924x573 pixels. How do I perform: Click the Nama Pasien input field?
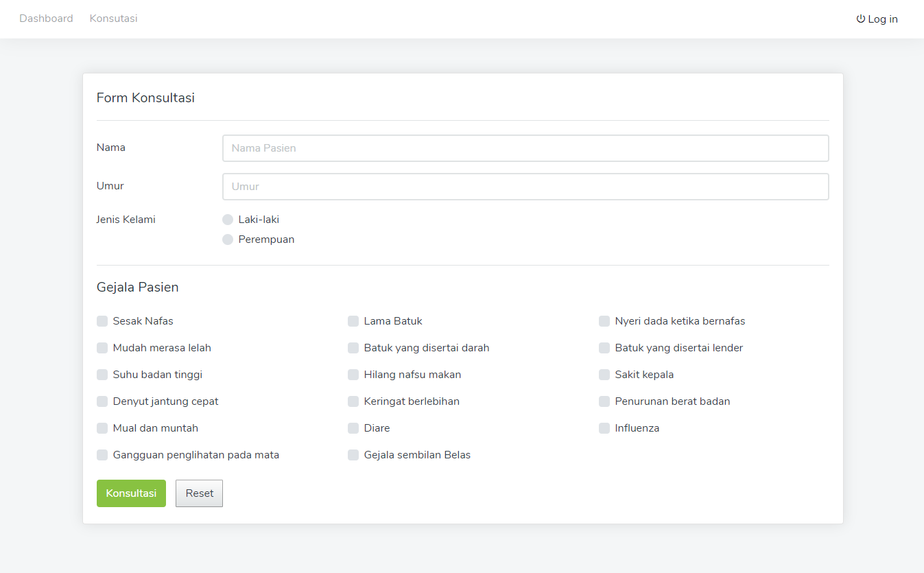point(525,148)
